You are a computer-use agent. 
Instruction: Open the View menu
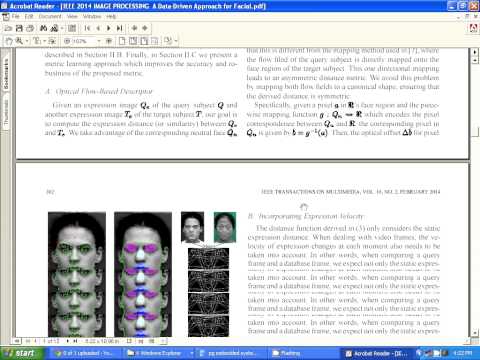click(x=72, y=16)
